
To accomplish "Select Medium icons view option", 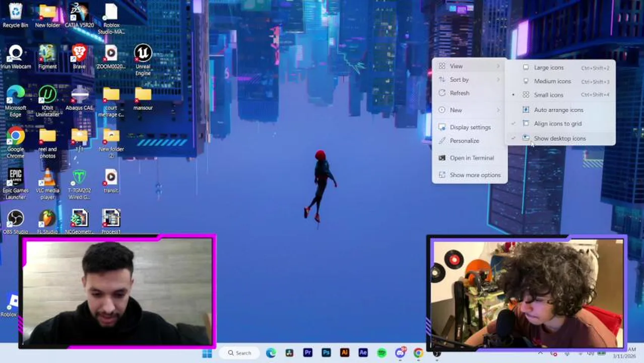I will pos(560,81).
